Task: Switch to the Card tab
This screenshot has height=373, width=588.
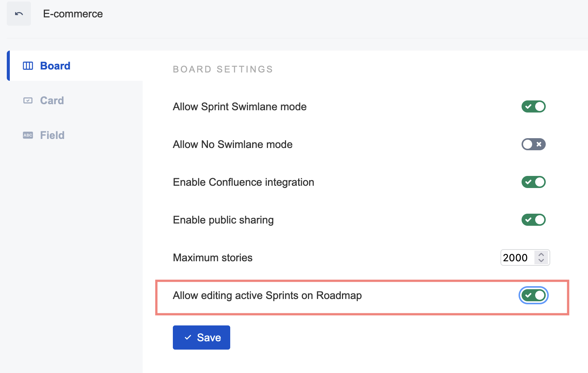Action: (52, 100)
